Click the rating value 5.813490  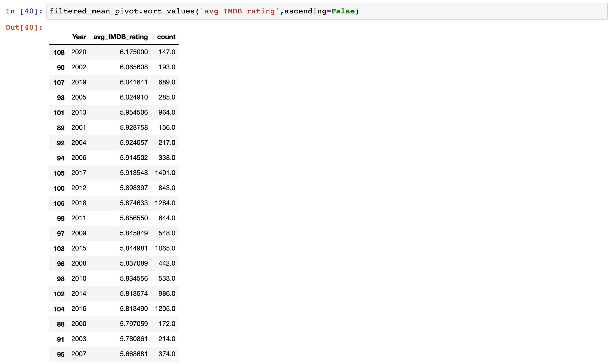tap(134, 309)
